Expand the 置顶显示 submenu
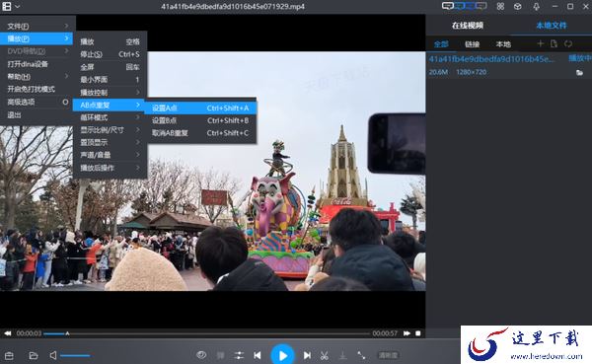592x364 pixels. pos(110,142)
